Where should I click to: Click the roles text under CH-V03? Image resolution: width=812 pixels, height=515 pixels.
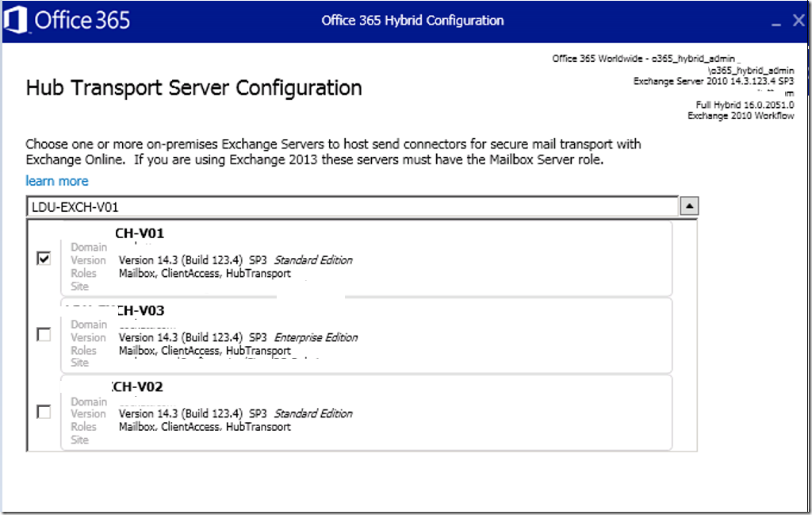click(x=205, y=351)
